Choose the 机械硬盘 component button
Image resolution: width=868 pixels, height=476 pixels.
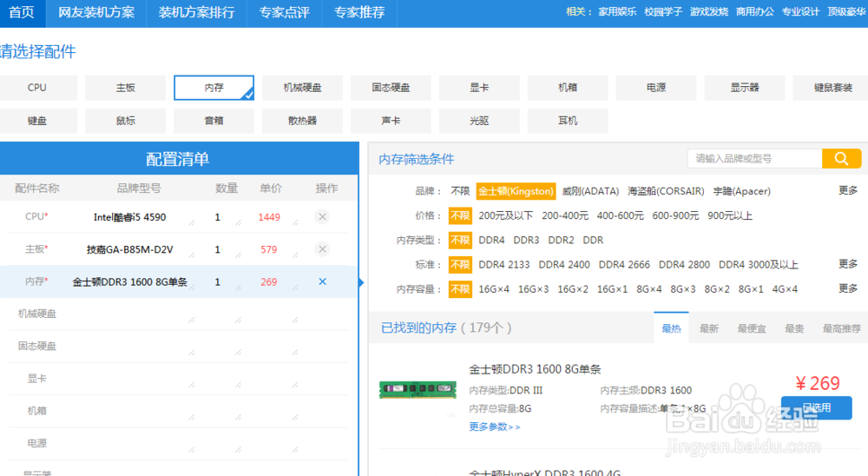302,88
